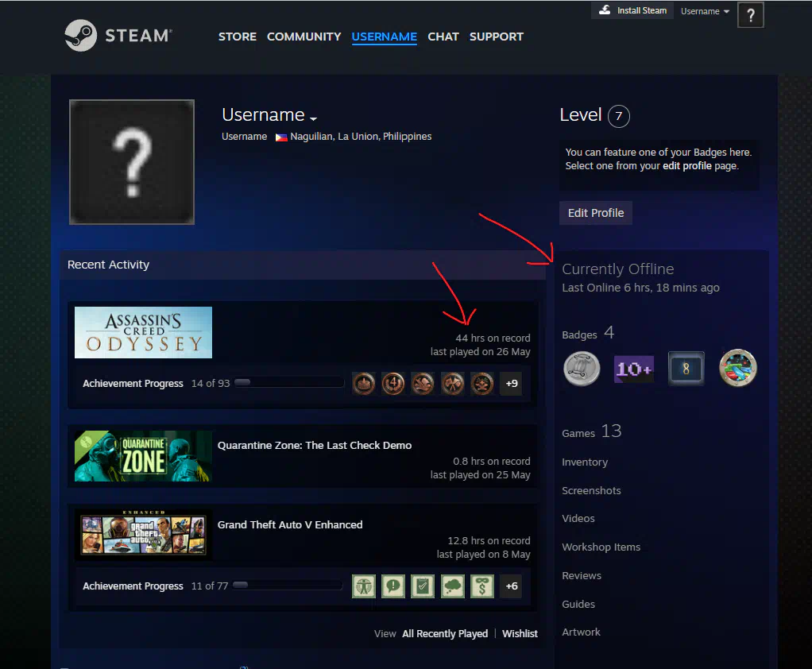Follow the edit profile link in badge notice
This screenshot has width=812, height=669.
coord(686,166)
